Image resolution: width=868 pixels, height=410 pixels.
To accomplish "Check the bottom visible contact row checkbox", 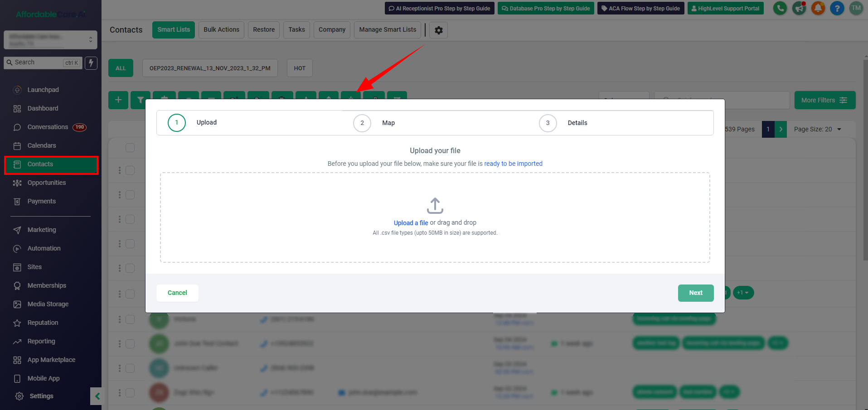I will pyautogui.click(x=130, y=393).
